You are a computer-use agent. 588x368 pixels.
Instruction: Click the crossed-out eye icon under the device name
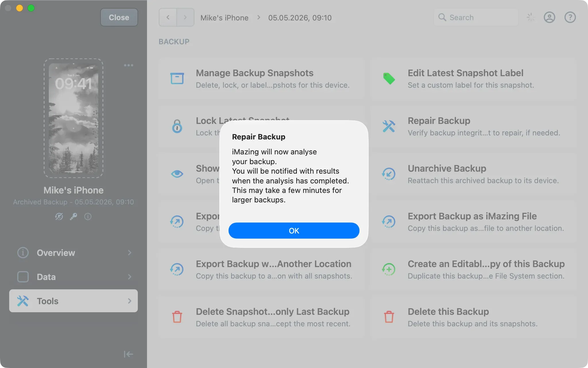[59, 216]
